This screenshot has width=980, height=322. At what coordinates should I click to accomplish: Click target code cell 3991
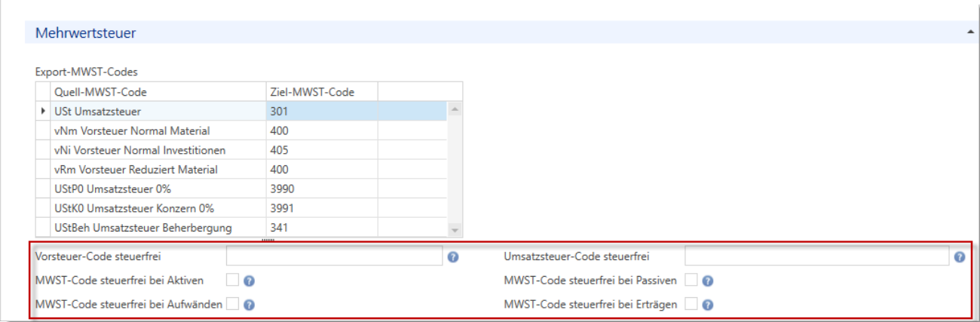(322, 209)
